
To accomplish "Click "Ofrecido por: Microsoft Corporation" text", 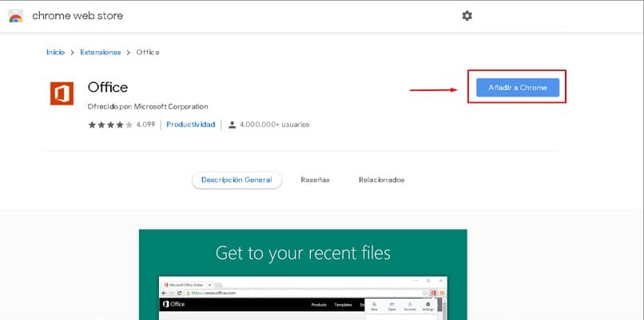I will pyautogui.click(x=148, y=107).
